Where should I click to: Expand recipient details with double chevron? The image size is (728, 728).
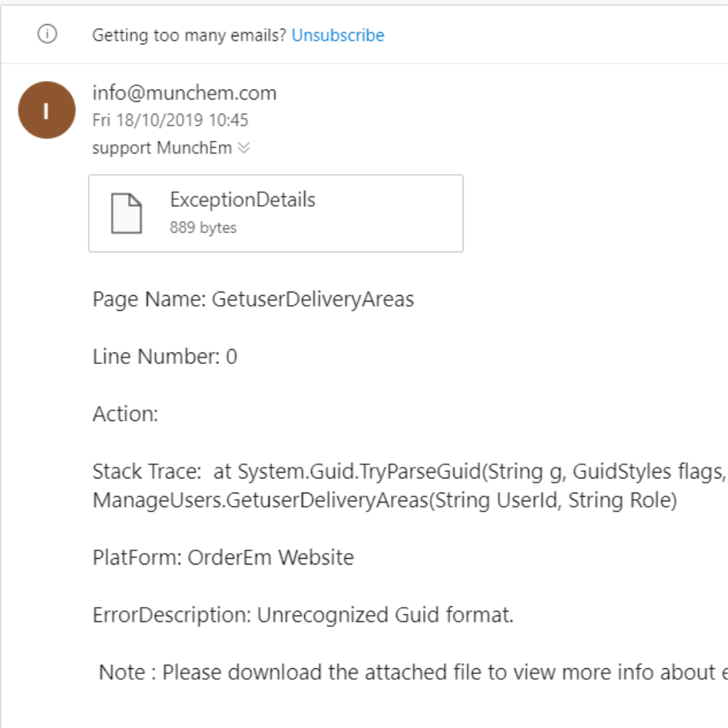[244, 148]
